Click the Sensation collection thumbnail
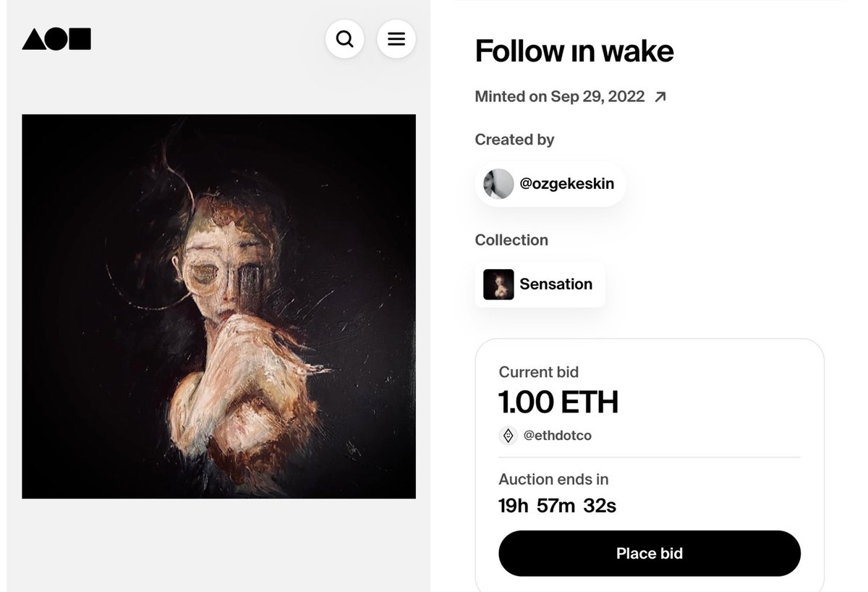The image size is (868, 592). tap(498, 284)
